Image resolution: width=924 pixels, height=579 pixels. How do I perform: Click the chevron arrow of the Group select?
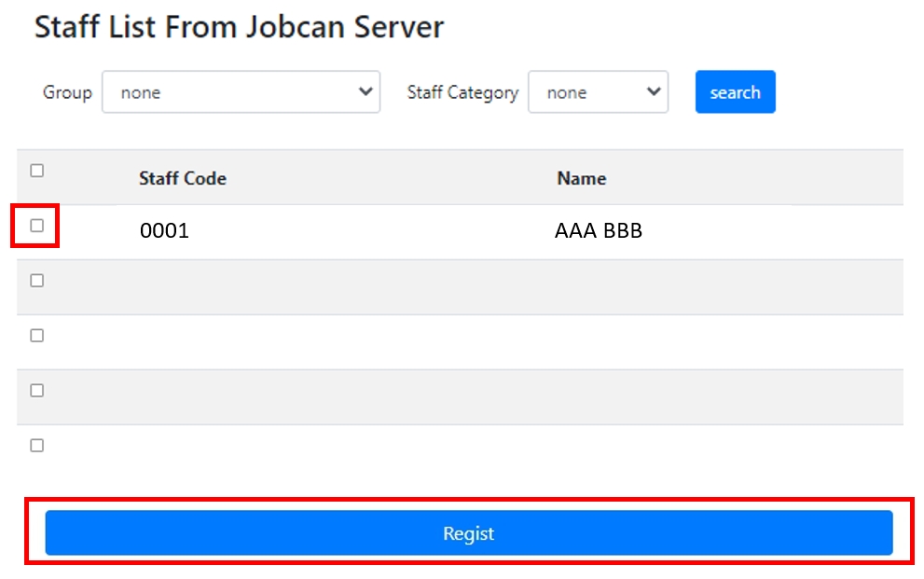365,92
